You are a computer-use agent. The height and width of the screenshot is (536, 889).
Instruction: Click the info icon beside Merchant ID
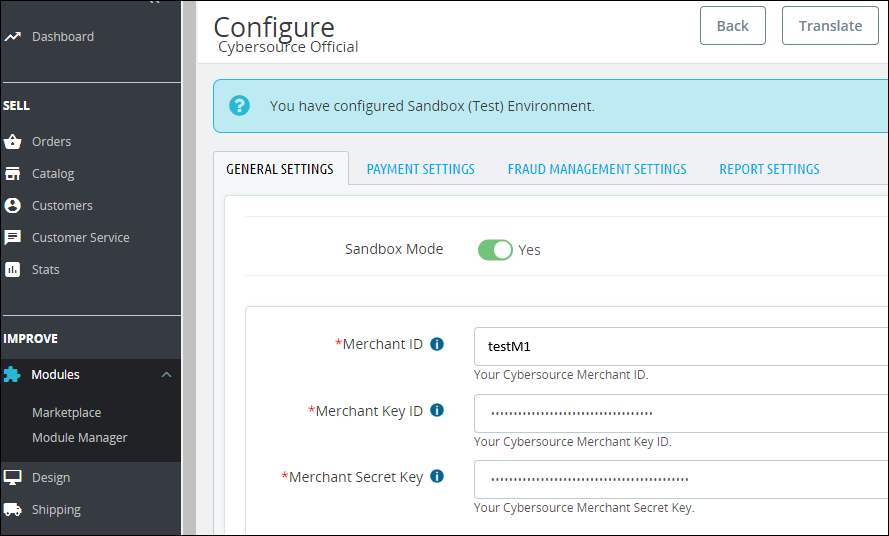click(437, 344)
